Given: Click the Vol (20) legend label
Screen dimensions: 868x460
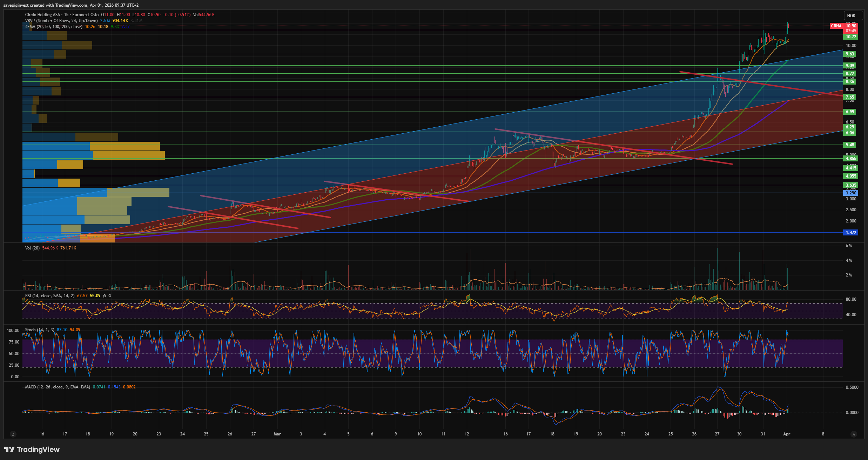Looking at the screenshot, I should pyautogui.click(x=32, y=248).
